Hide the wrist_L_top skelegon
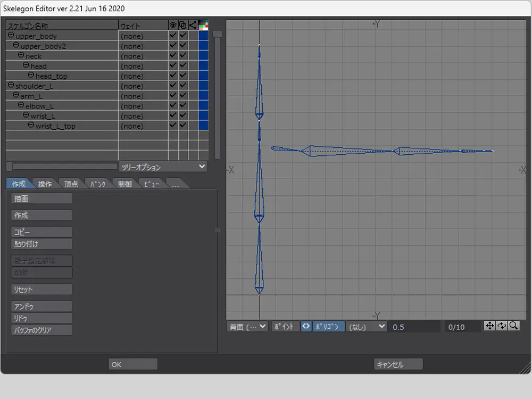Screen dimensions: 532x399 coord(173,126)
